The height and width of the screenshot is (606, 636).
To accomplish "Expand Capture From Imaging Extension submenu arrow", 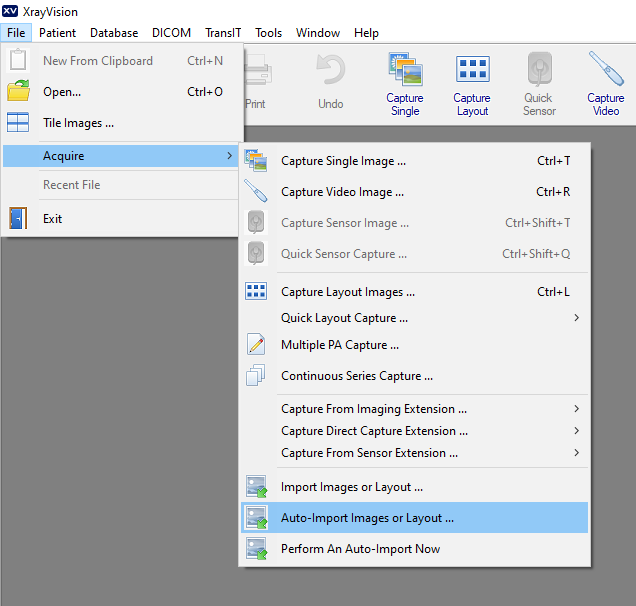I will pyautogui.click(x=576, y=408).
